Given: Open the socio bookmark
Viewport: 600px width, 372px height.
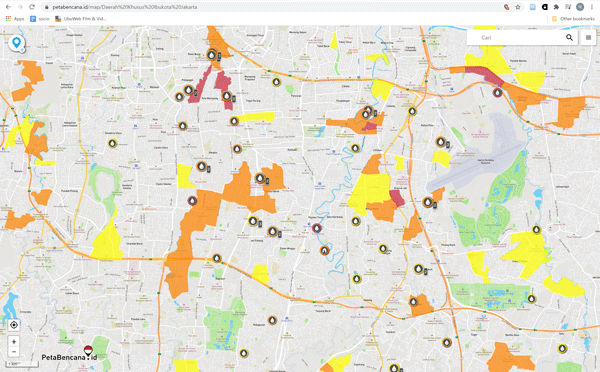Looking at the screenshot, I should pyautogui.click(x=40, y=18).
